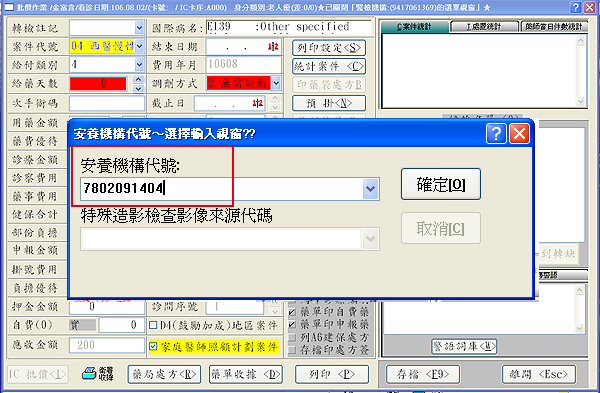Click the 安養機構代號 input field
Screen dimensions: 600x393
(221, 189)
